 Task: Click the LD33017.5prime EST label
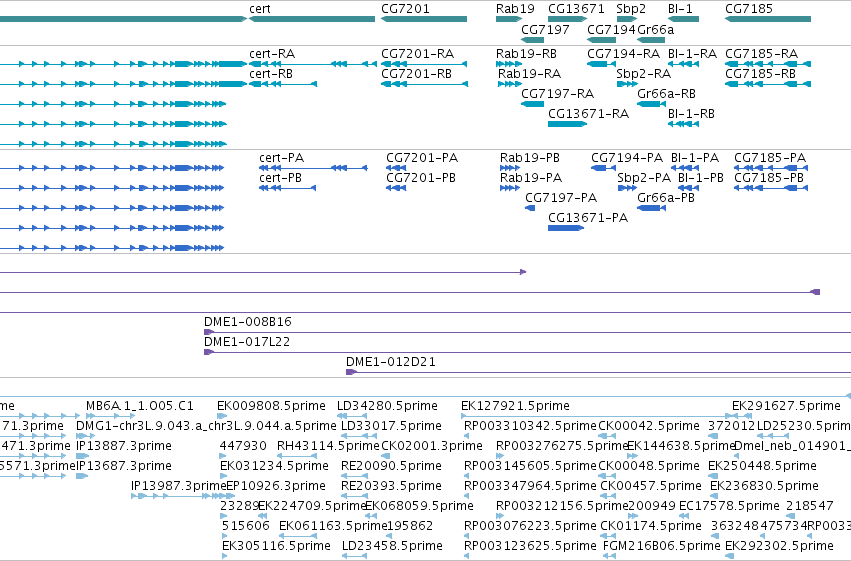click(x=391, y=426)
